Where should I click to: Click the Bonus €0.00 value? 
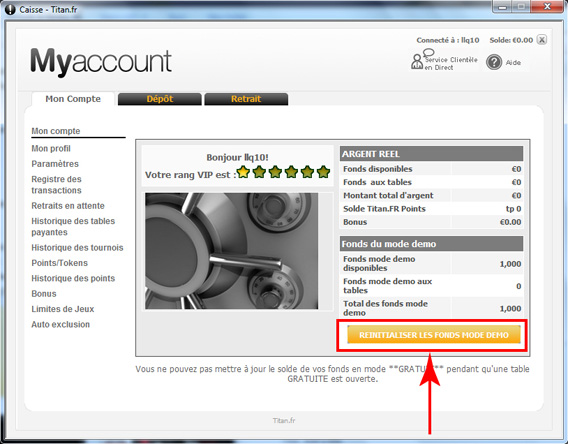[510, 222]
